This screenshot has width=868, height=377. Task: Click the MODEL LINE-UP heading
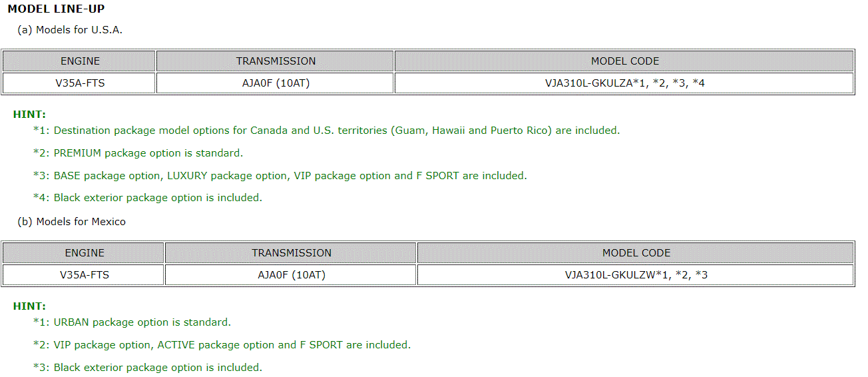coord(56,9)
